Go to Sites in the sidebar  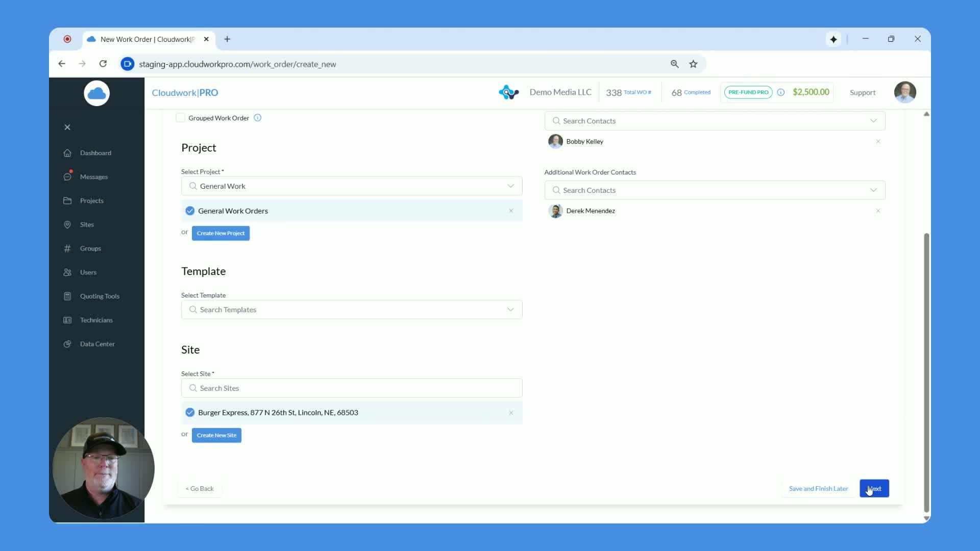tap(87, 224)
